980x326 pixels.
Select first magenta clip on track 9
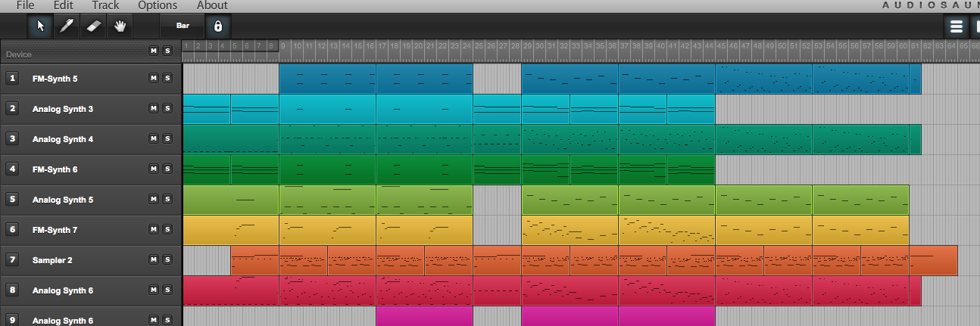[425, 316]
